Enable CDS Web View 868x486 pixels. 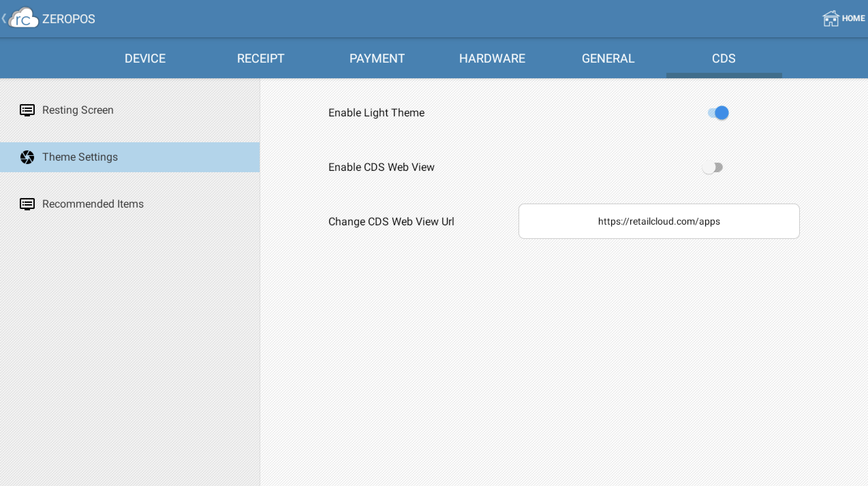(x=713, y=167)
